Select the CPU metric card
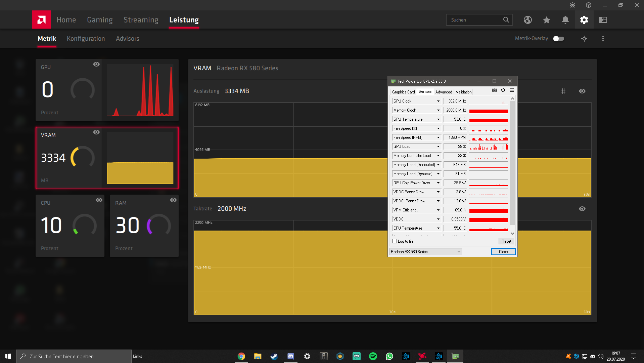 (70, 226)
